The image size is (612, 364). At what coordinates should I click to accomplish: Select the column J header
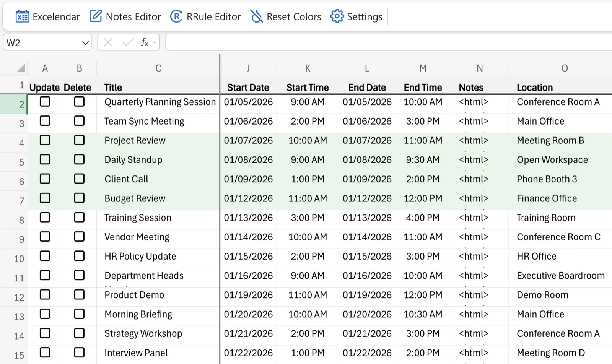click(x=248, y=68)
